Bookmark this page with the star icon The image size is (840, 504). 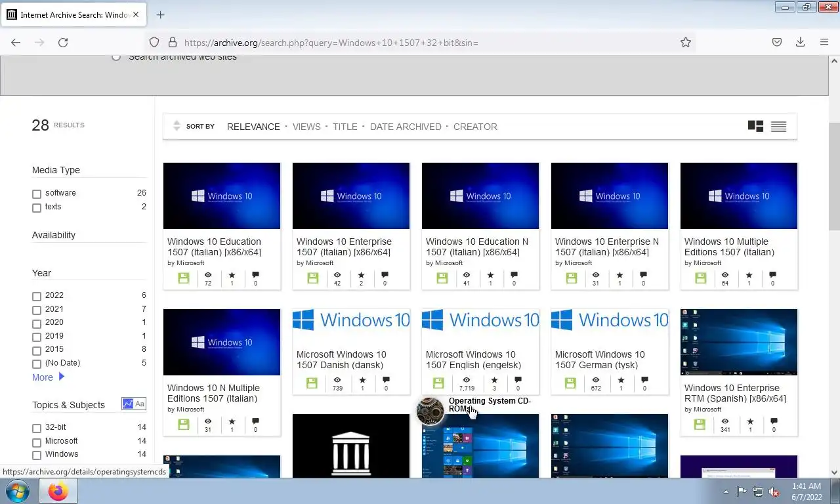[686, 42]
